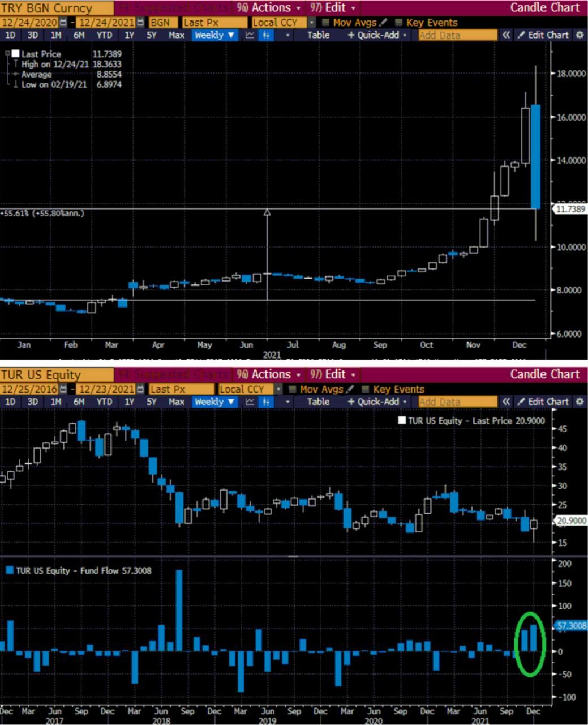Viewport: 588px width, 725px height.
Task: Select 5Y range in TUR chart
Action: (x=152, y=402)
